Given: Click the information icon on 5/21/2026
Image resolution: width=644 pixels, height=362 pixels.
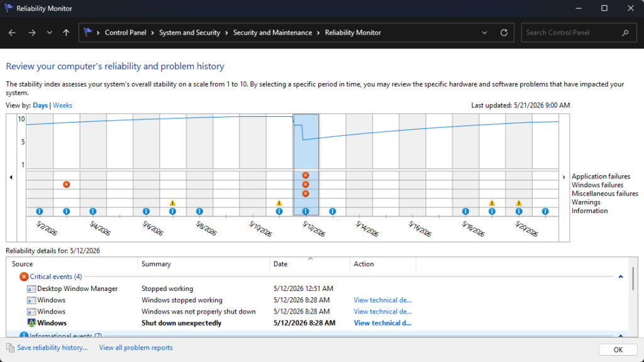Looking at the screenshot, I should 545,211.
